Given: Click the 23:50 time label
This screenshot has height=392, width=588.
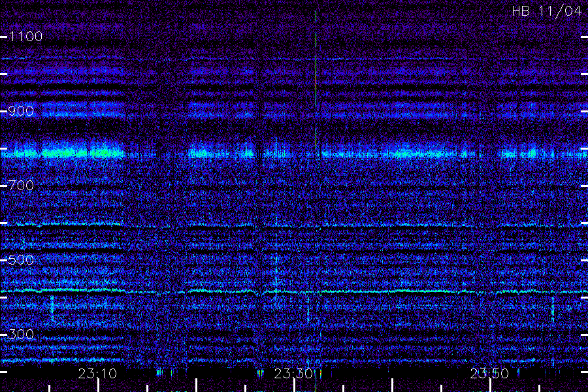Looking at the screenshot, I should point(489,374).
